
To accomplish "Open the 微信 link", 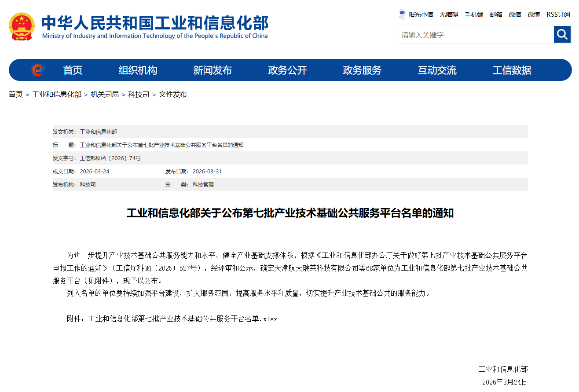I will (x=515, y=15).
